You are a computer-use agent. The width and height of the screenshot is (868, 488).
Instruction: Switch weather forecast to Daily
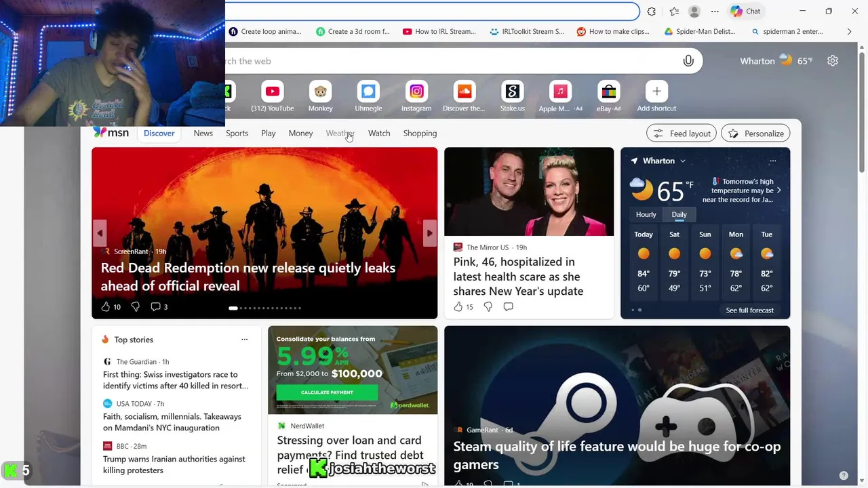[x=679, y=214]
